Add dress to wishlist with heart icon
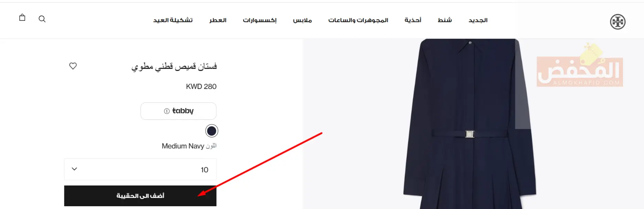 73,66
